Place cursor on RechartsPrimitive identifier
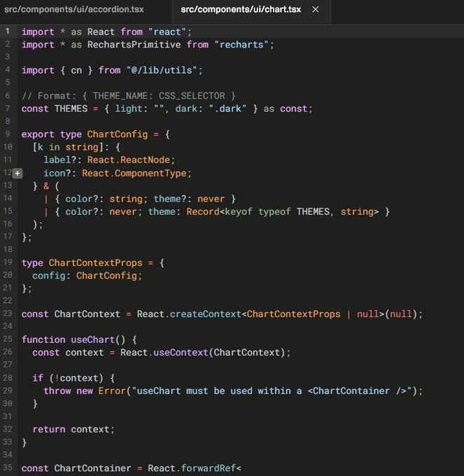The width and height of the screenshot is (464, 476). pyautogui.click(x=134, y=45)
